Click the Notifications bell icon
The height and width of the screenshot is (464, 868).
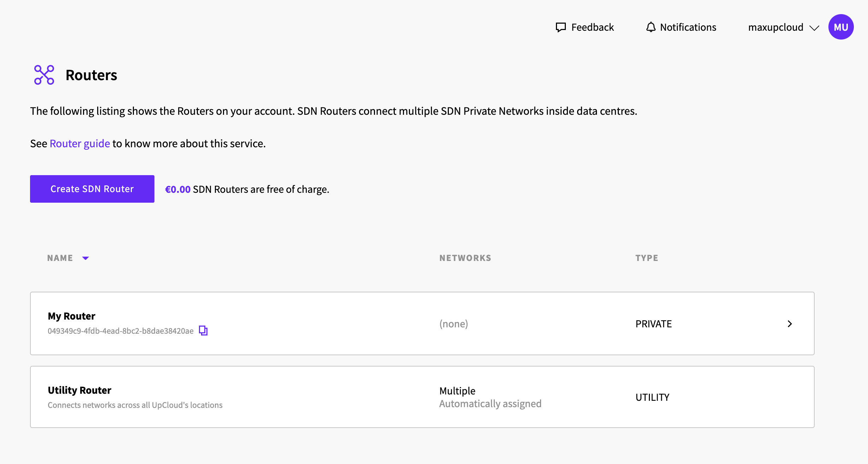[x=651, y=27]
